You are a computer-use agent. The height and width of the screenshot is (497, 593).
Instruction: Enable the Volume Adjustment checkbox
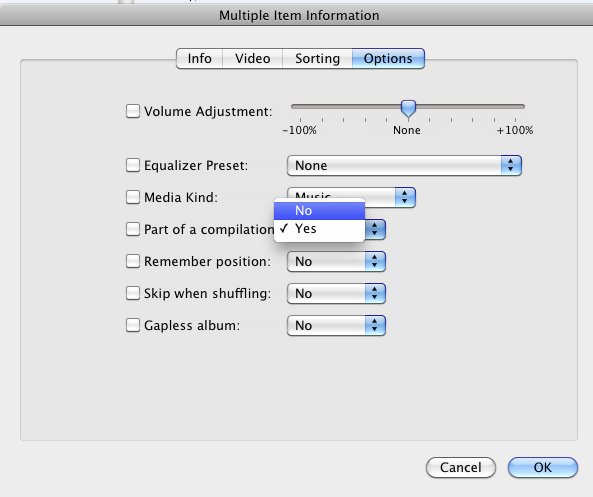click(133, 111)
